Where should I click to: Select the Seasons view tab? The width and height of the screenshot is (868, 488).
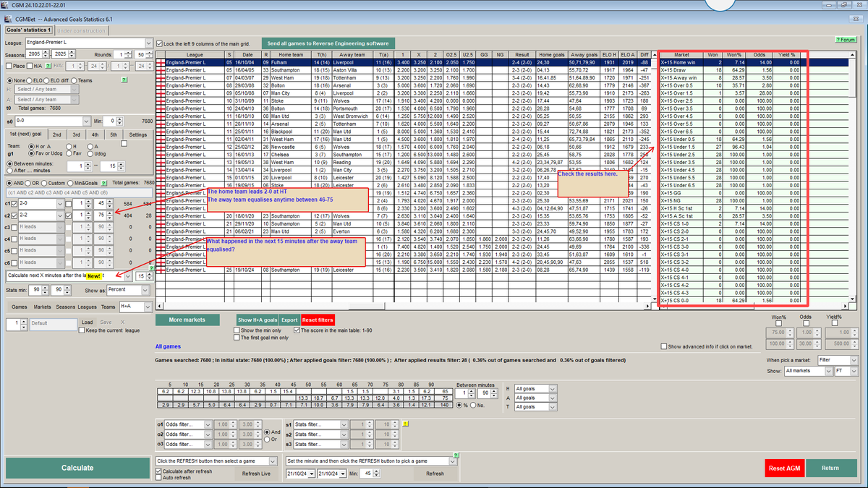click(x=67, y=307)
